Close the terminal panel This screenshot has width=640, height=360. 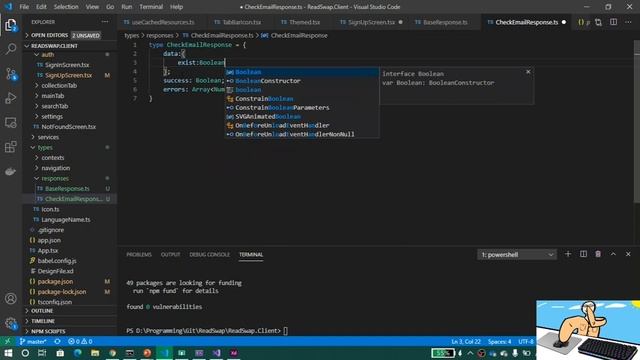coord(628,254)
